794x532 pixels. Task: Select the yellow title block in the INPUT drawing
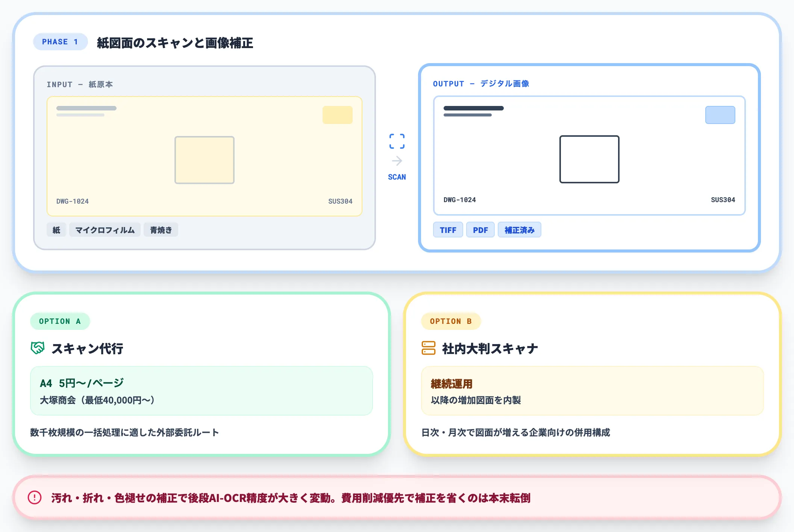337,115
